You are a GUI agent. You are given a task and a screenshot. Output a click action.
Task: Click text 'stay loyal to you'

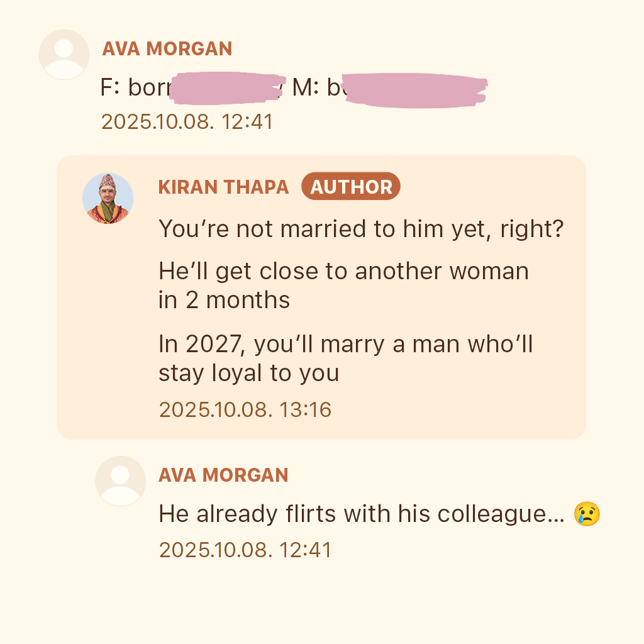pyautogui.click(x=249, y=373)
